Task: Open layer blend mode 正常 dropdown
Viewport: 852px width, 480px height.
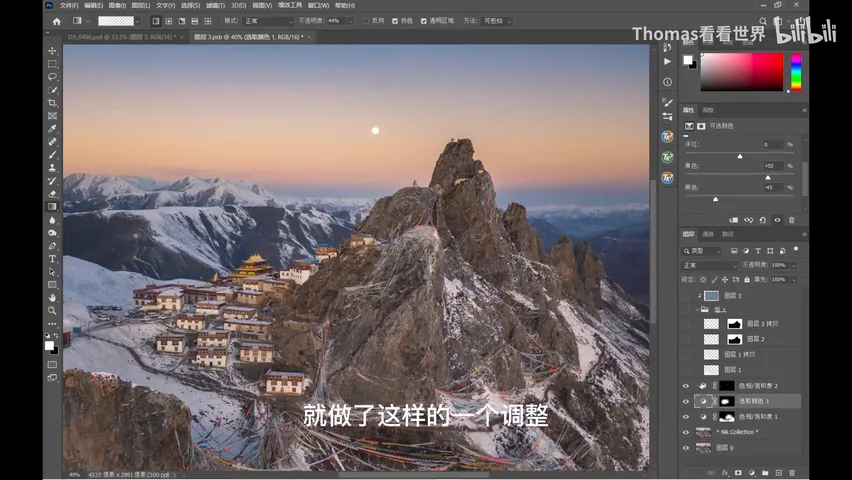Action: 710,265
